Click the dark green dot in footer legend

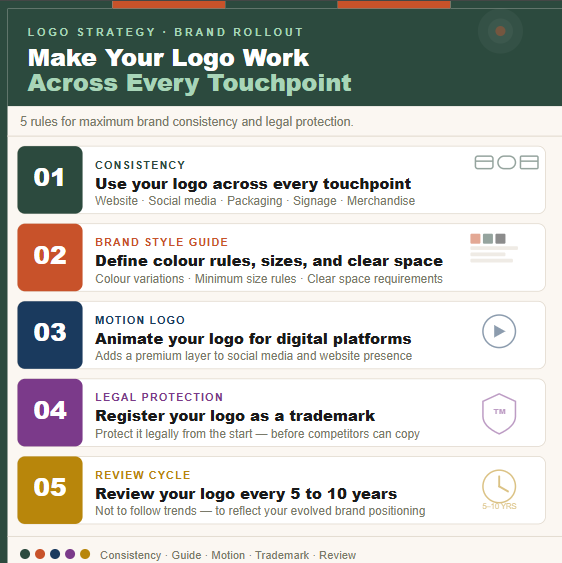25,554
